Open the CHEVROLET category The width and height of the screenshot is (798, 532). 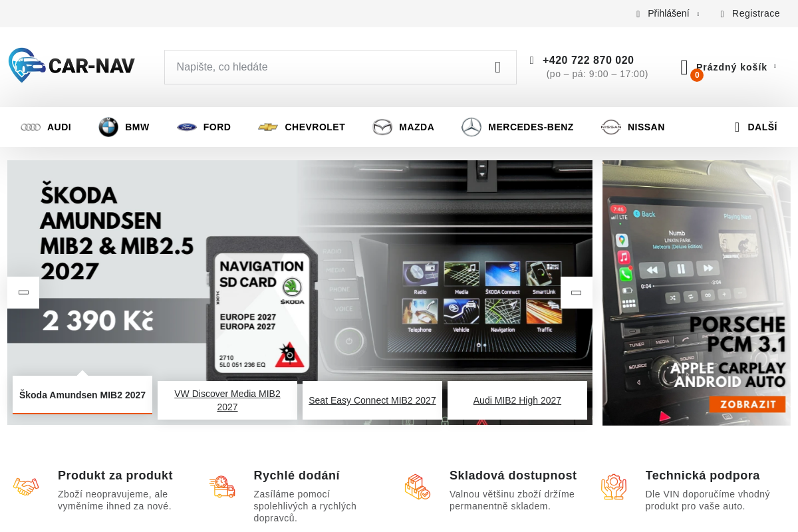(x=301, y=127)
